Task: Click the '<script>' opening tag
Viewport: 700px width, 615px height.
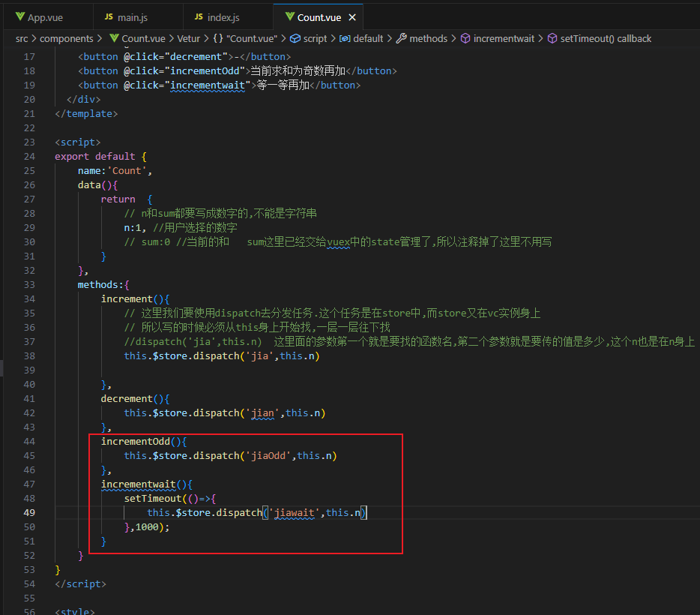Action: 78,142
